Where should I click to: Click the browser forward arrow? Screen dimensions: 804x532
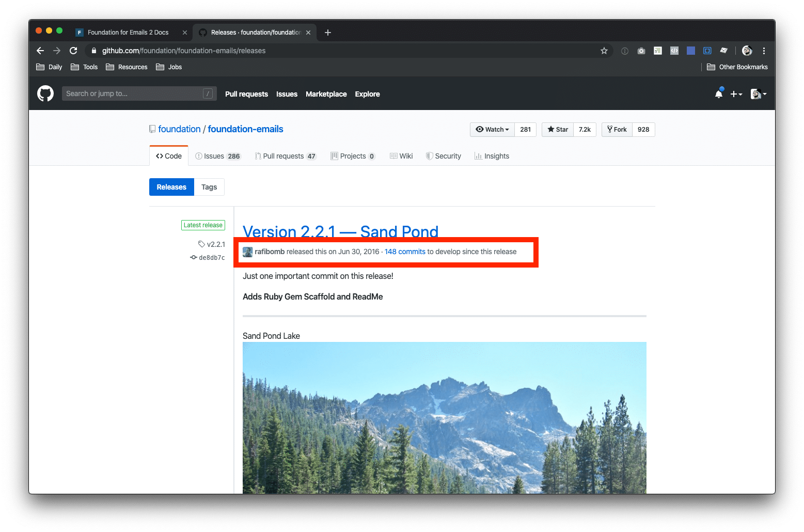tap(57, 51)
